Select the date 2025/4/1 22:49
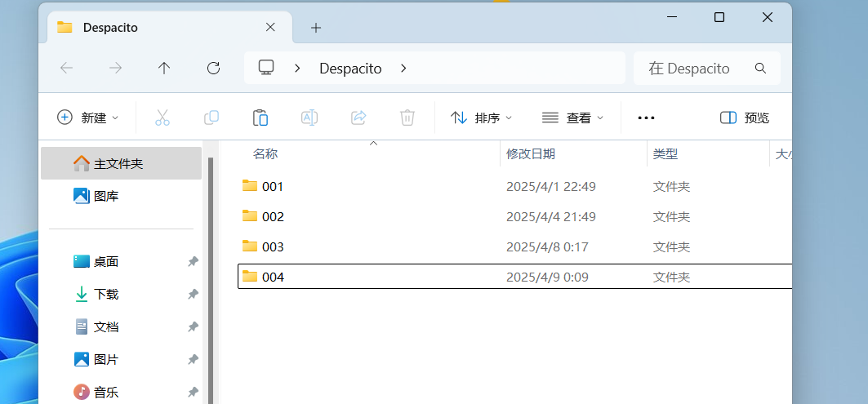The image size is (868, 404). 551,187
